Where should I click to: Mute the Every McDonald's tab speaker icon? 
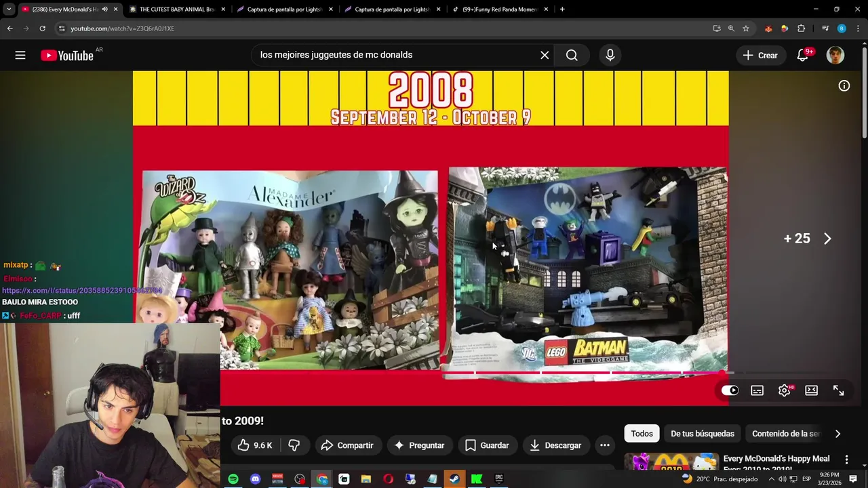[x=104, y=9]
